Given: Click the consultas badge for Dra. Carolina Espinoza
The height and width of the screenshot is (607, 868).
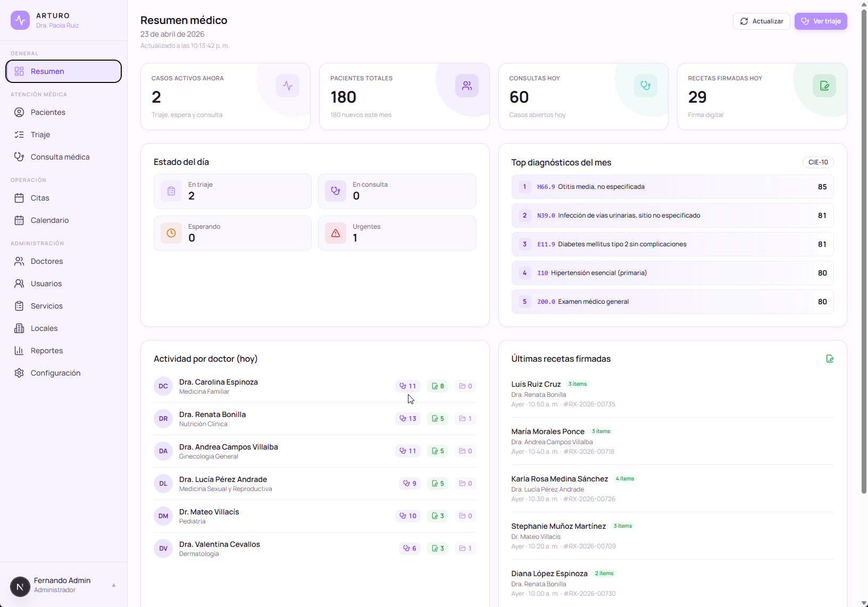Looking at the screenshot, I should 407,386.
